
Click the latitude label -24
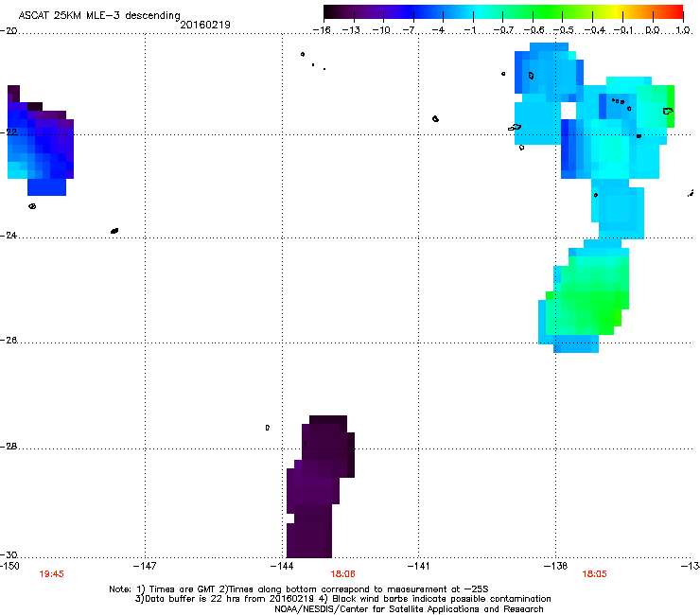pyautogui.click(x=9, y=235)
